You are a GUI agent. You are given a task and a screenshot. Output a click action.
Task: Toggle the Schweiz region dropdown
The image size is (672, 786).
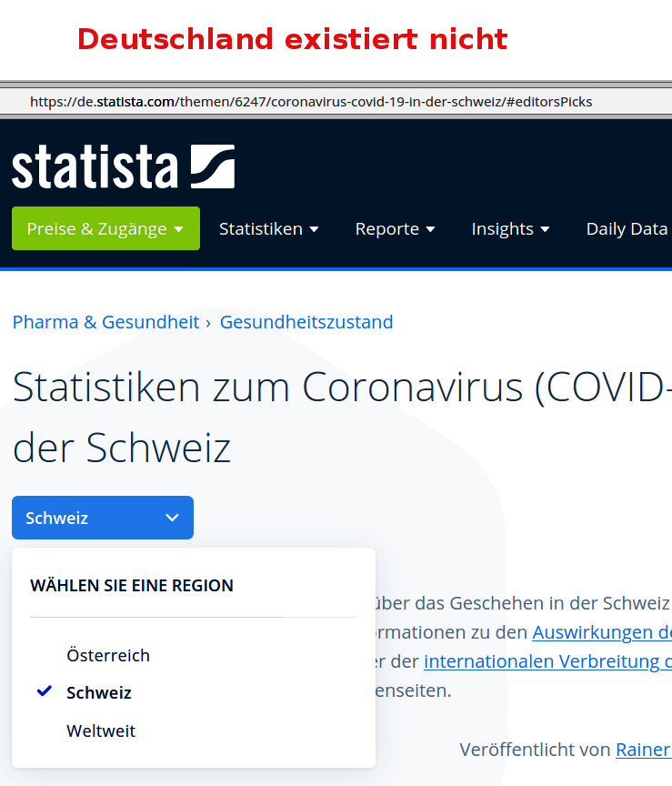click(x=103, y=518)
